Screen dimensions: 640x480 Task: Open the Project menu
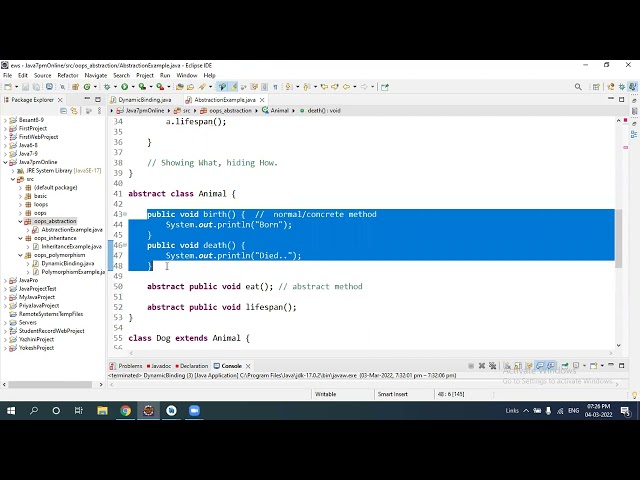[145, 76]
